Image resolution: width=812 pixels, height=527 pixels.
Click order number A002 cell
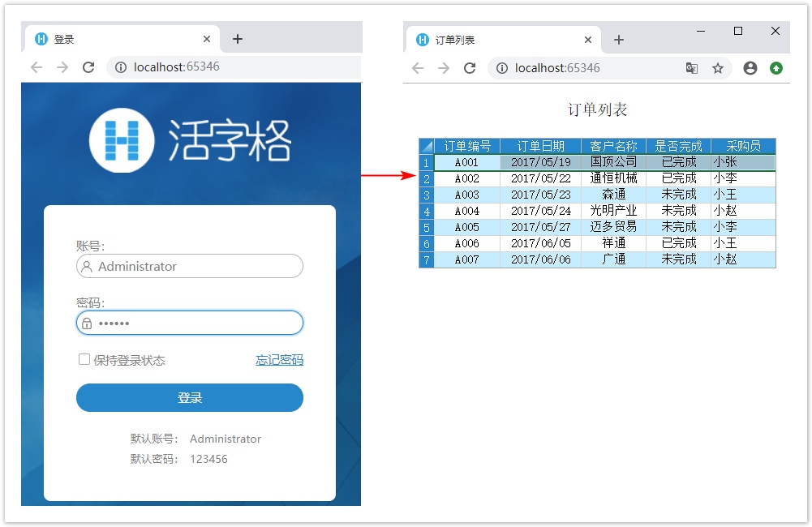[x=467, y=178]
